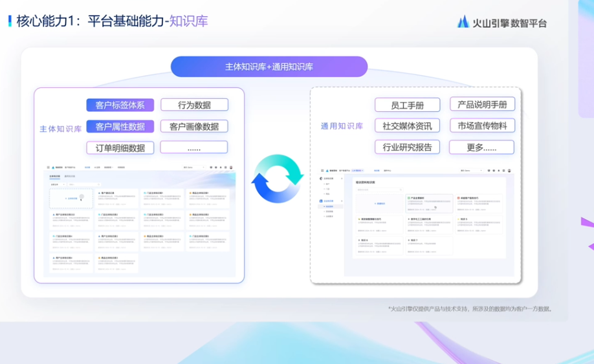Click the 通用知识库 section label

[342, 126]
